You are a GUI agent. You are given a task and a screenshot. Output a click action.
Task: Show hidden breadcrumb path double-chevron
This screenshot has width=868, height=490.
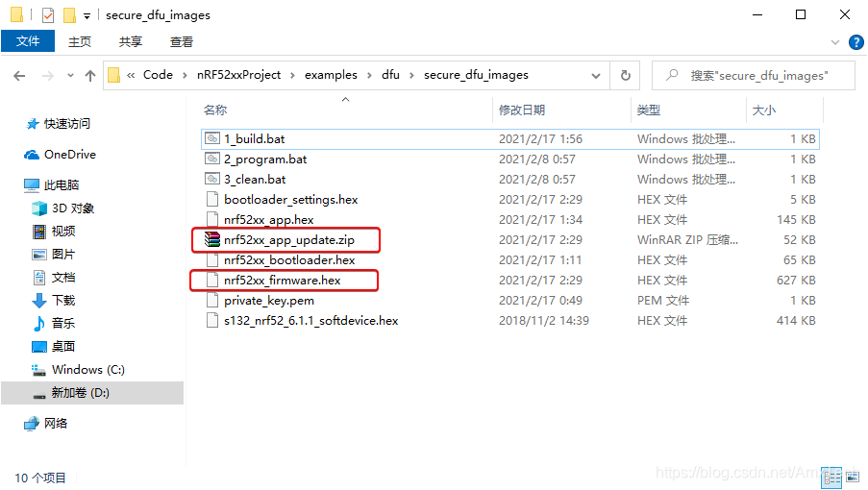coord(131,75)
